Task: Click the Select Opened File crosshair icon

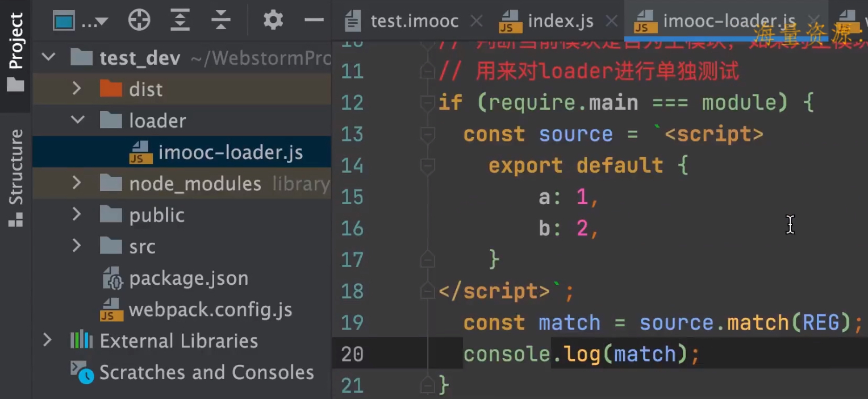Action: pyautogui.click(x=139, y=21)
